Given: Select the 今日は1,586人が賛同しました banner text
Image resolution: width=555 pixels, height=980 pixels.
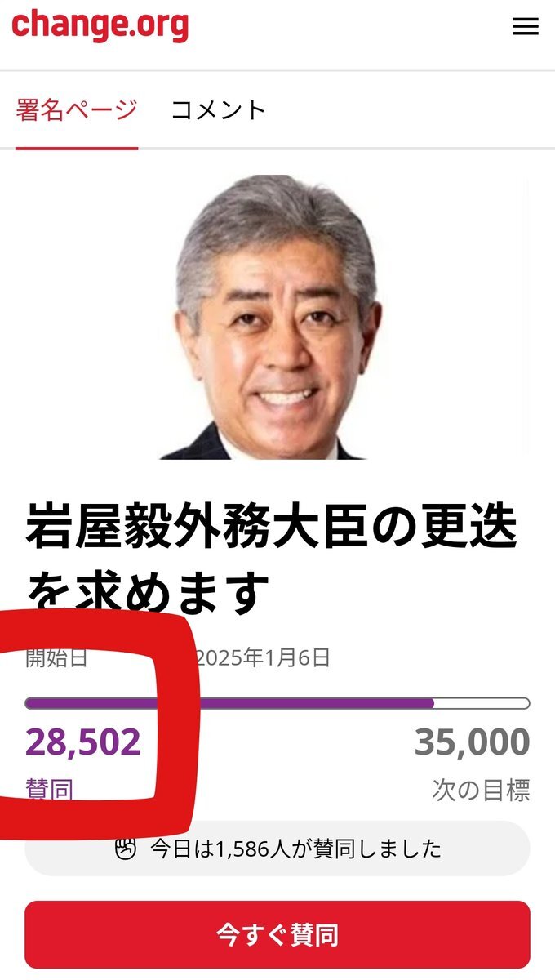Looking at the screenshot, I should pyautogui.click(x=295, y=849).
